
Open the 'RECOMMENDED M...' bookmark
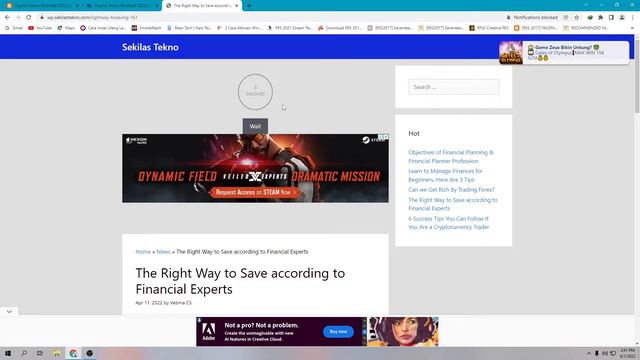coord(586,28)
